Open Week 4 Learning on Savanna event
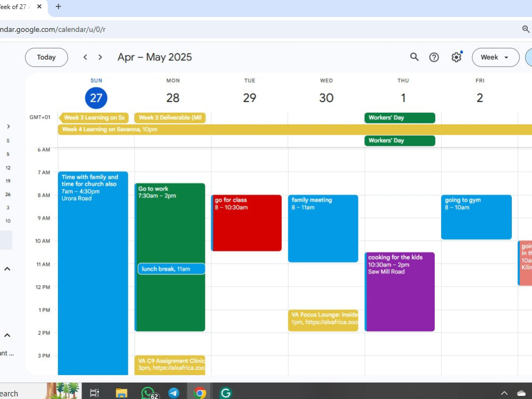 click(295, 129)
